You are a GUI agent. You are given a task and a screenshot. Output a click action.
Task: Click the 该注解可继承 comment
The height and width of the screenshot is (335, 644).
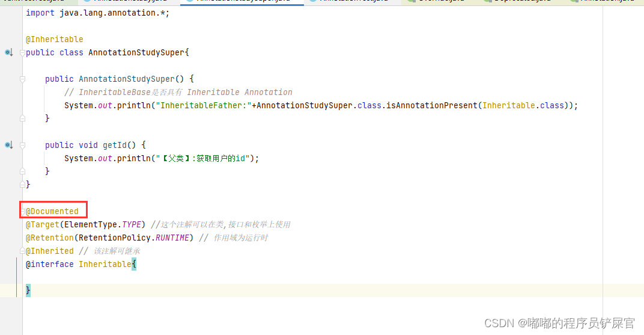110,251
